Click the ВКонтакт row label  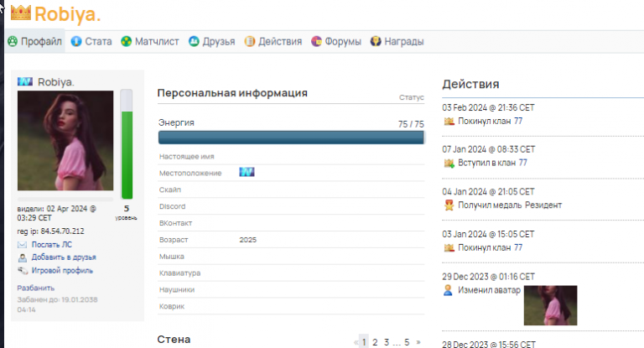175,223
